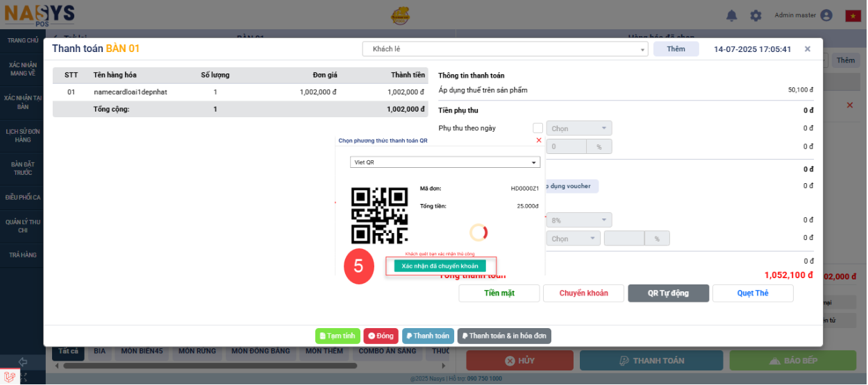Choose the Quẹt Thẻ payment option
Screen dimensions: 868x385
click(752, 293)
